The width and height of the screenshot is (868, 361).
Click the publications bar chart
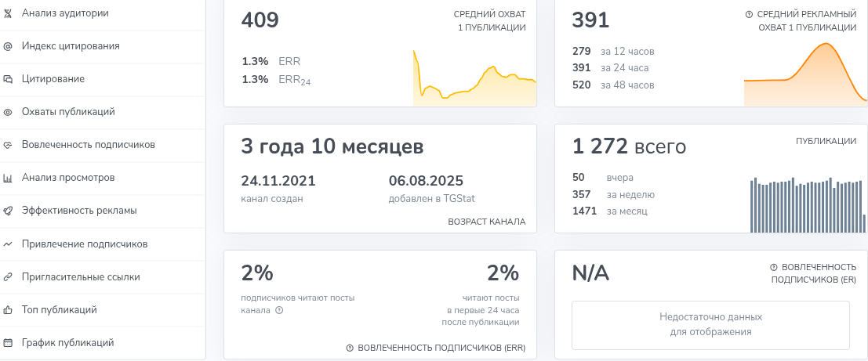pos(808,204)
